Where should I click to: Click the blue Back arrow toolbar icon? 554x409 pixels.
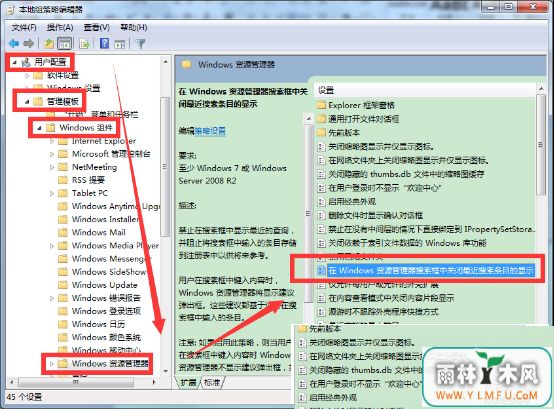tap(14, 43)
